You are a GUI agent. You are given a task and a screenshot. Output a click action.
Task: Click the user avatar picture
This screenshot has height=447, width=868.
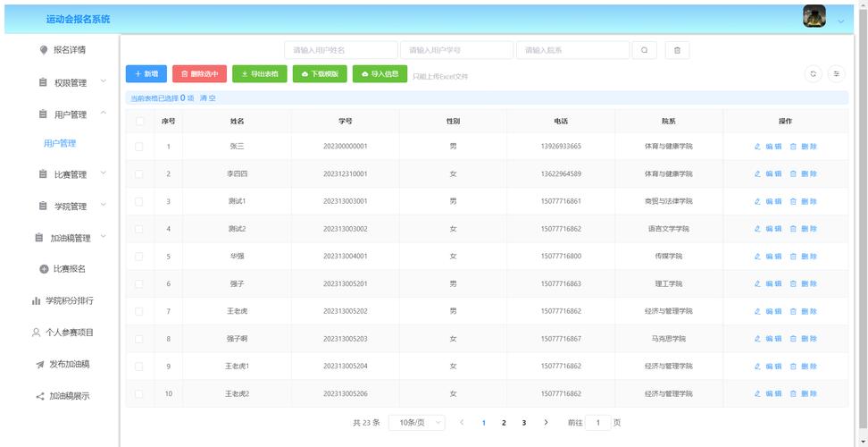(814, 17)
